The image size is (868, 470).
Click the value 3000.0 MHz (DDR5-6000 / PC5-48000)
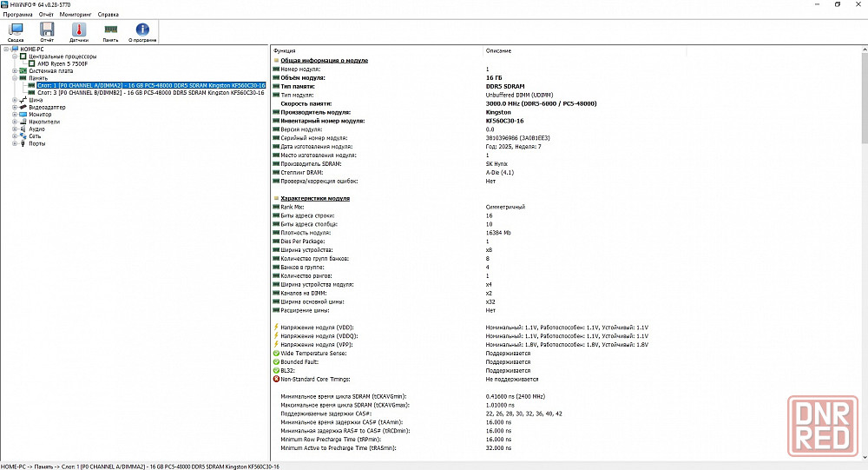click(542, 103)
